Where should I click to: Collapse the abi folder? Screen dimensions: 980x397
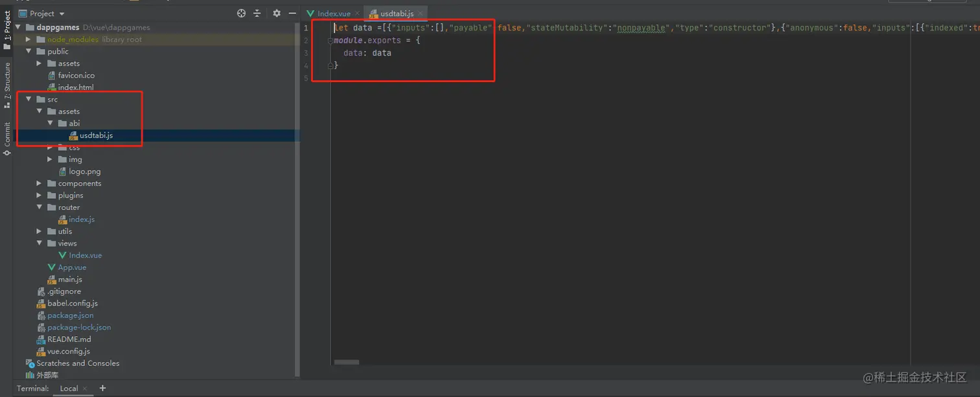pos(51,124)
